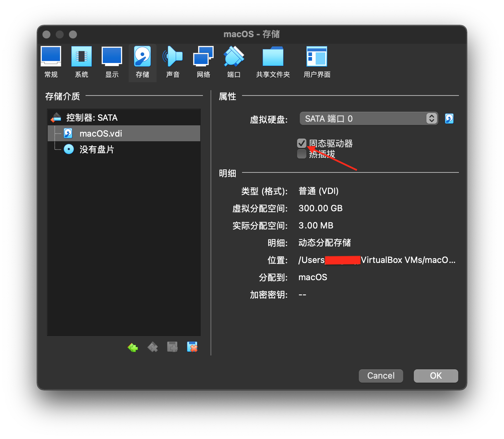The width and height of the screenshot is (504, 439).
Task: Click the add attachment disk icon
Action: tap(172, 347)
